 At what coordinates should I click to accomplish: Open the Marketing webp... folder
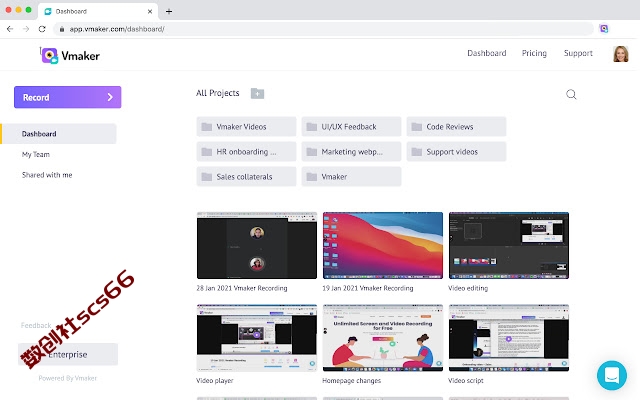click(x=351, y=151)
